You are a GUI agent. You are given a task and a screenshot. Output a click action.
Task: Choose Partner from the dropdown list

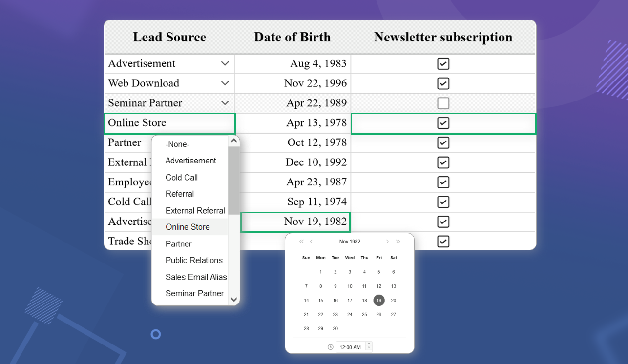tap(189, 244)
